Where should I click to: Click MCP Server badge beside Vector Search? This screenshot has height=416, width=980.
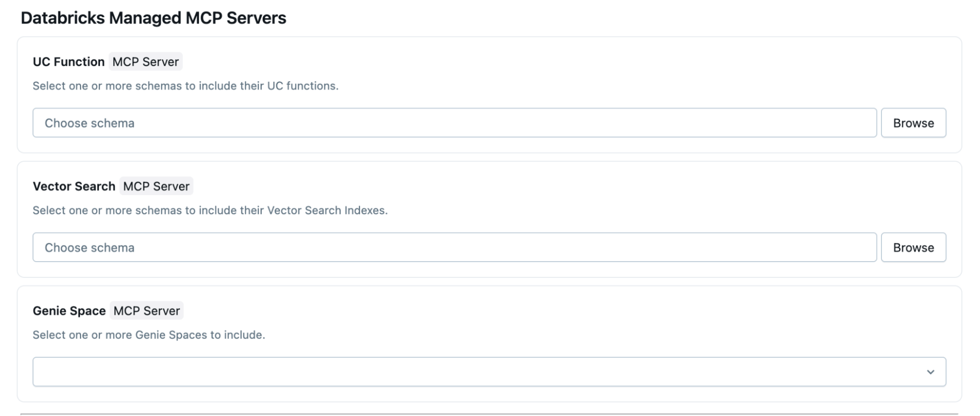(156, 186)
